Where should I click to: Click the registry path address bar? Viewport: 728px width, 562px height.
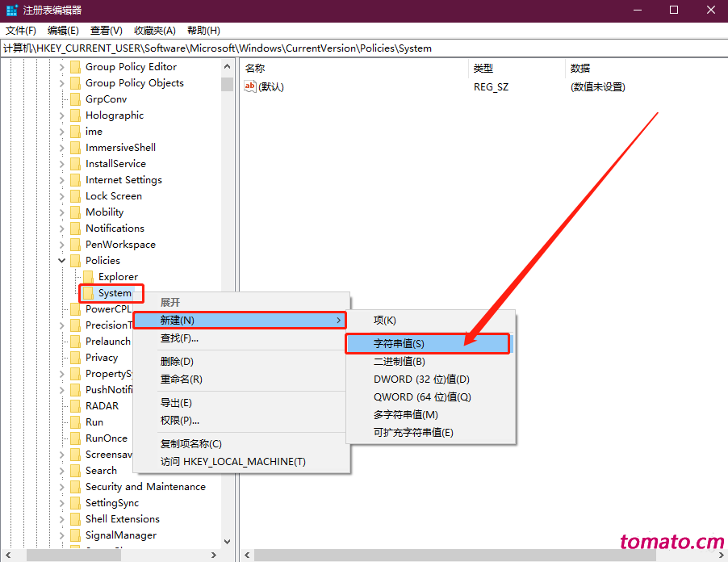pyautogui.click(x=364, y=48)
